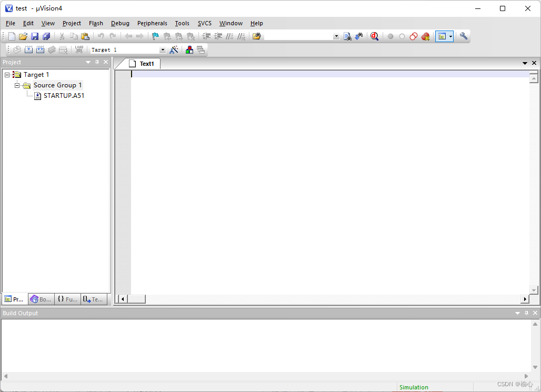Open the Window menu
The height and width of the screenshot is (392, 541).
231,23
